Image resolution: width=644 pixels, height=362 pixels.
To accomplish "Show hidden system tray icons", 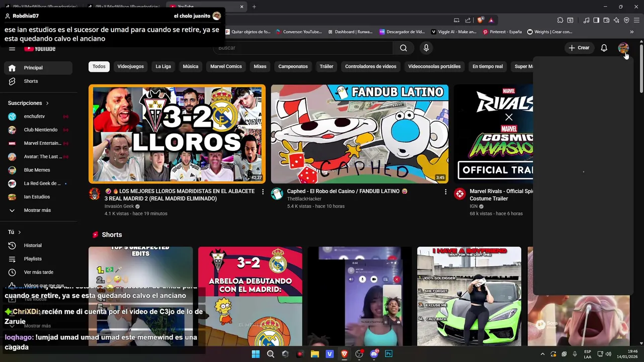I will [x=542, y=354].
